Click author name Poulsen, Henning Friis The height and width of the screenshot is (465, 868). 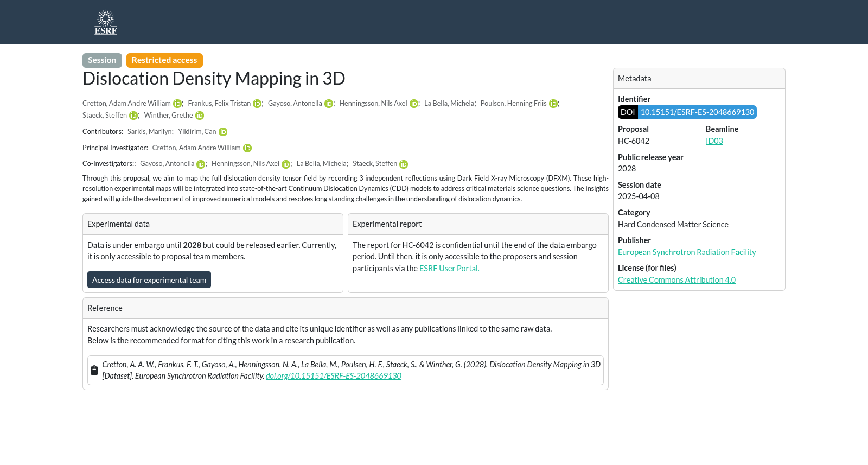(514, 103)
